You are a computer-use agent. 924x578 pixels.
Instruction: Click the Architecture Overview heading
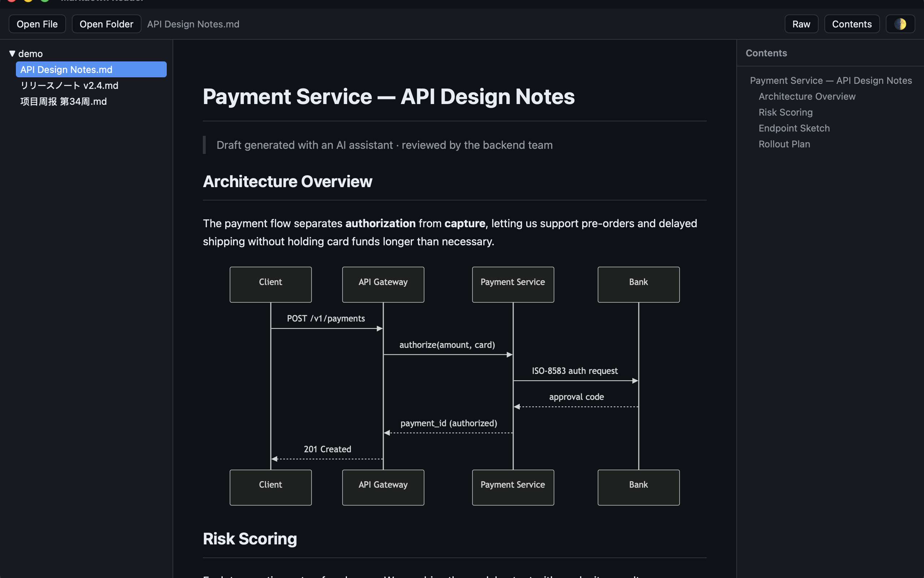pos(288,181)
